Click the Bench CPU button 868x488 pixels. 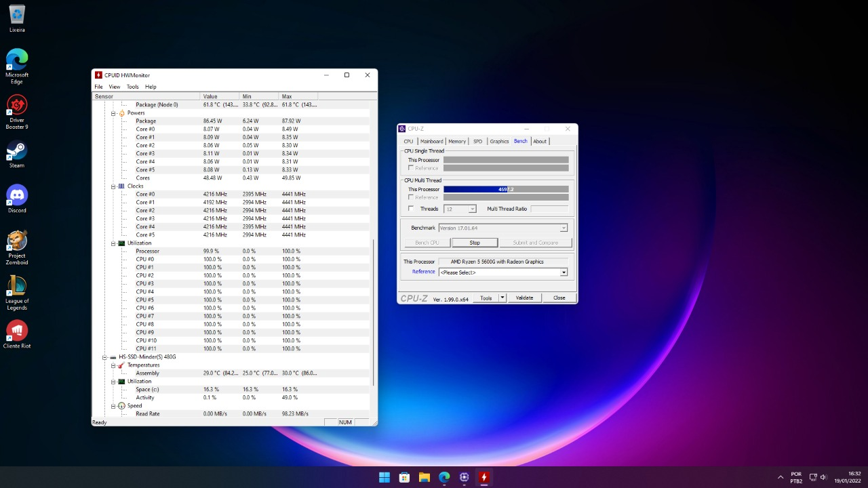427,243
